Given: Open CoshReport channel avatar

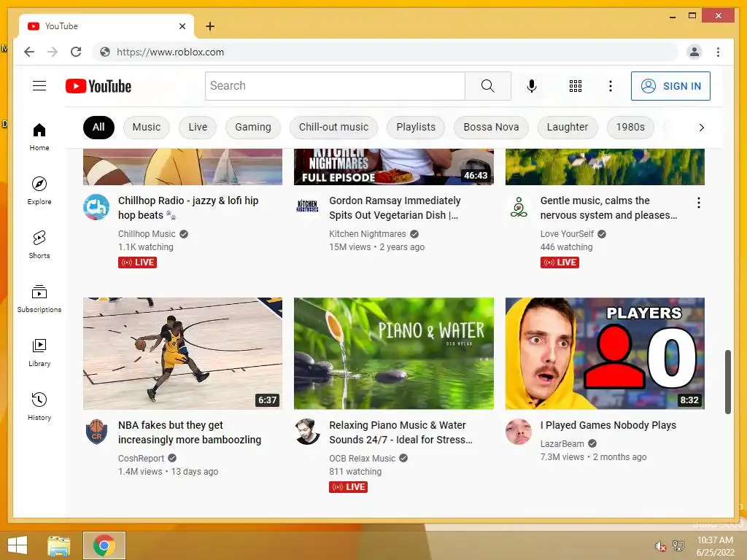Looking at the screenshot, I should click(x=96, y=432).
